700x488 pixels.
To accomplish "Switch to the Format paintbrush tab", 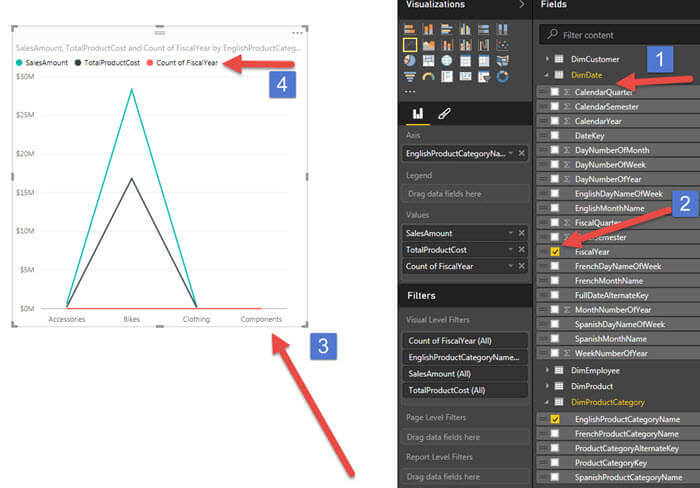I will point(444,113).
